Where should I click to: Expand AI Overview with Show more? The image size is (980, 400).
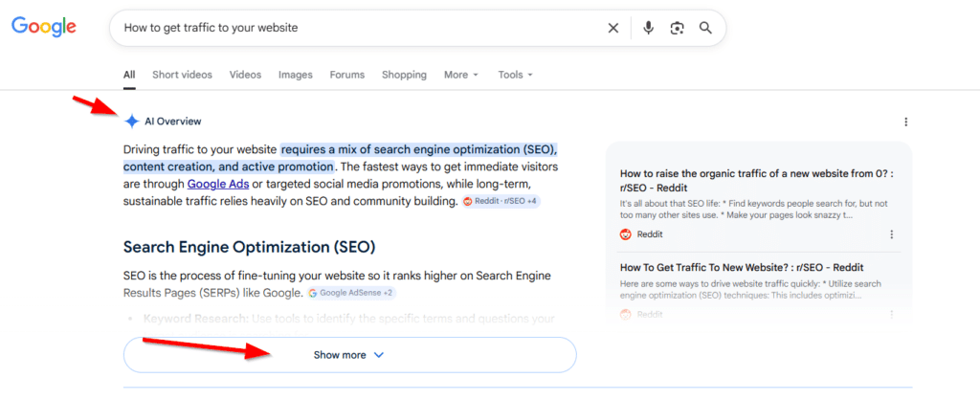point(350,355)
